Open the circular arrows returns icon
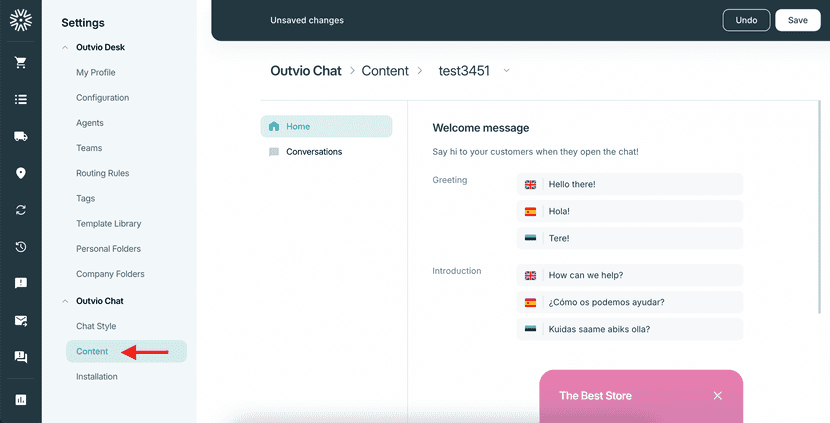Viewport: 830px width, 423px height. (21, 210)
